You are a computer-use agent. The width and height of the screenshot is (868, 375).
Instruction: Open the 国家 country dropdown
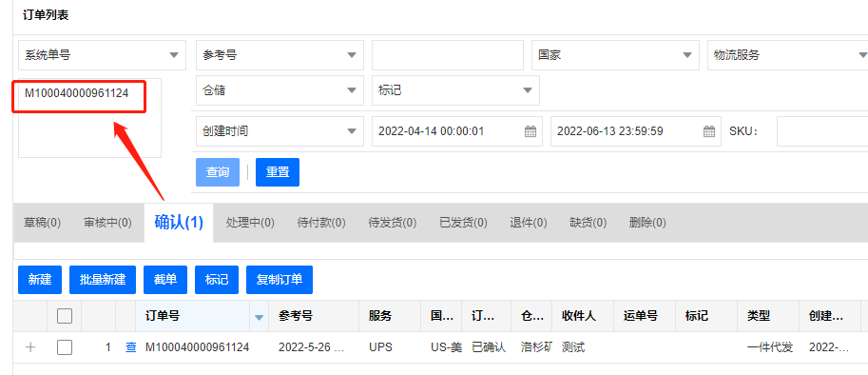tap(615, 55)
